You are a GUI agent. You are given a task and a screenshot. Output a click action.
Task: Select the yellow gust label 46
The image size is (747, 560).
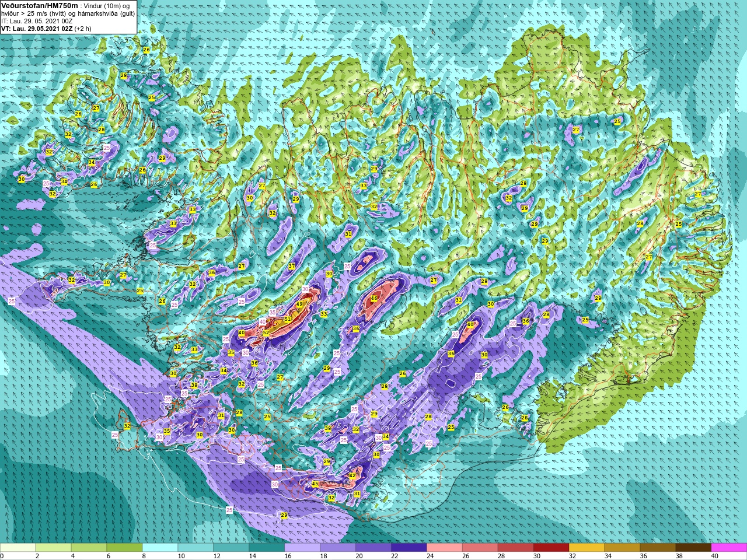point(374,298)
